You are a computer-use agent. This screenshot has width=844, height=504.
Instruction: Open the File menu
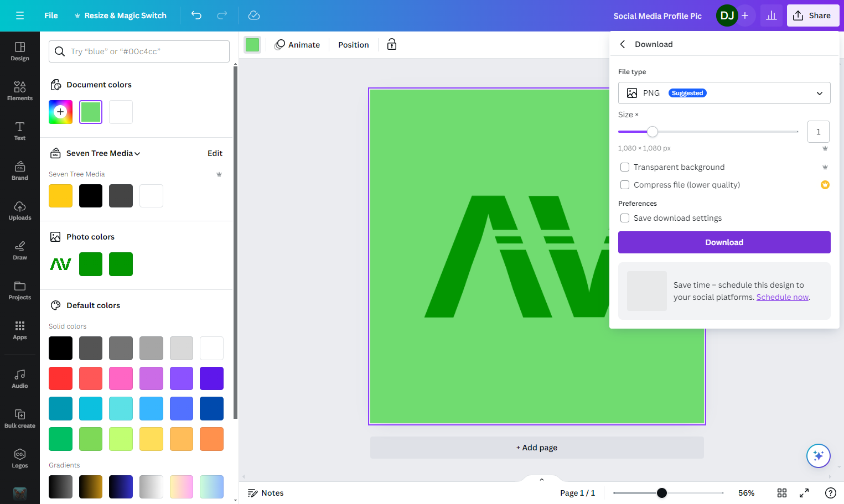coord(51,15)
